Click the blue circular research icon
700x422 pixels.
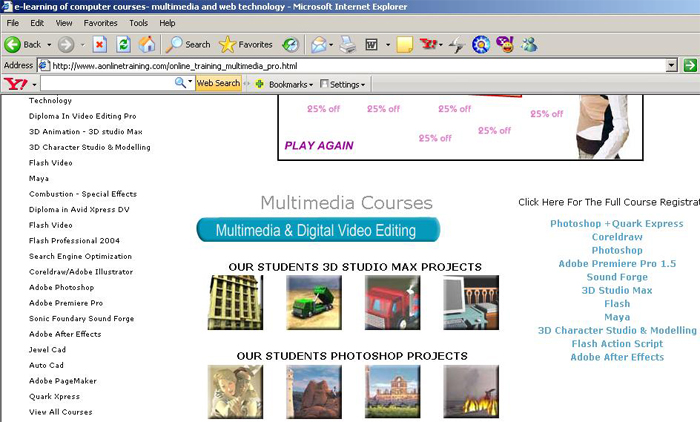[481, 45]
